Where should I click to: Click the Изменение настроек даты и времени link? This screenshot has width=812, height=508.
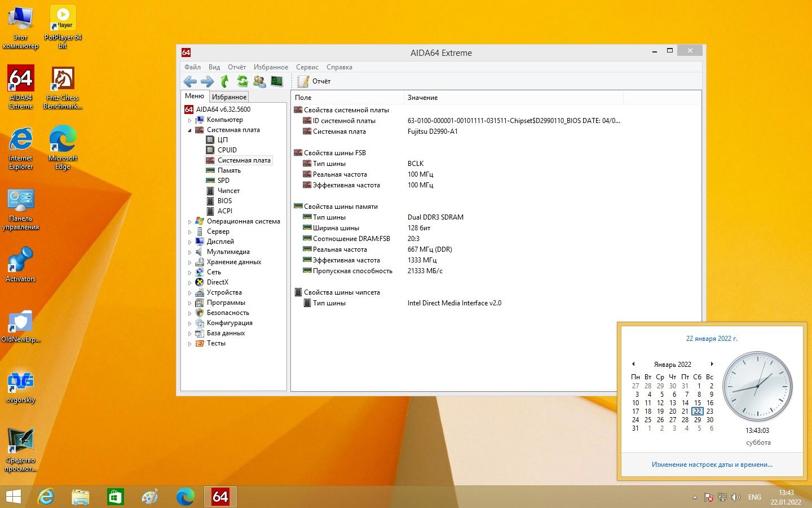point(712,465)
